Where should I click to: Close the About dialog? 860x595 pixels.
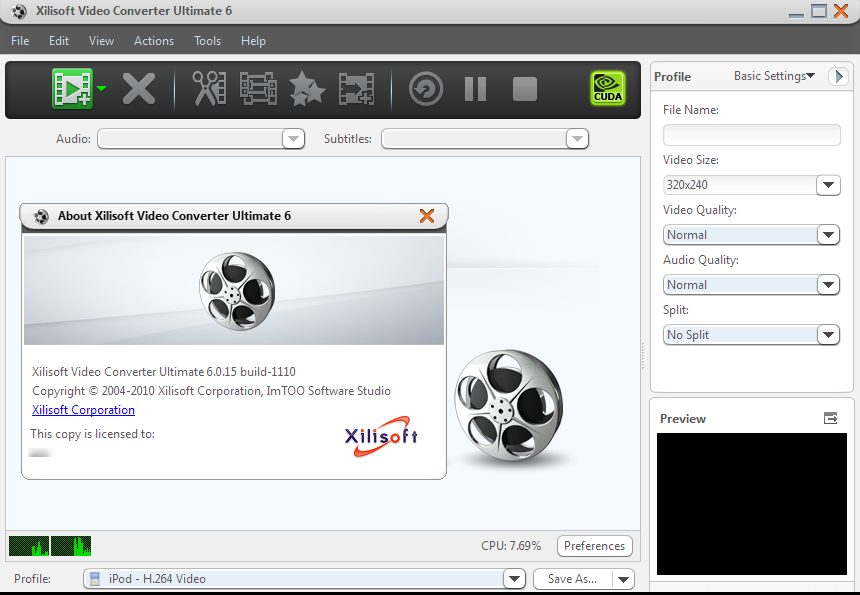click(x=427, y=216)
